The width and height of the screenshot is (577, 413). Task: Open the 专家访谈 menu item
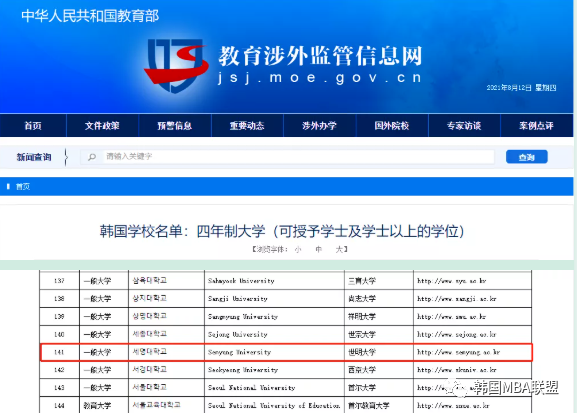(464, 126)
